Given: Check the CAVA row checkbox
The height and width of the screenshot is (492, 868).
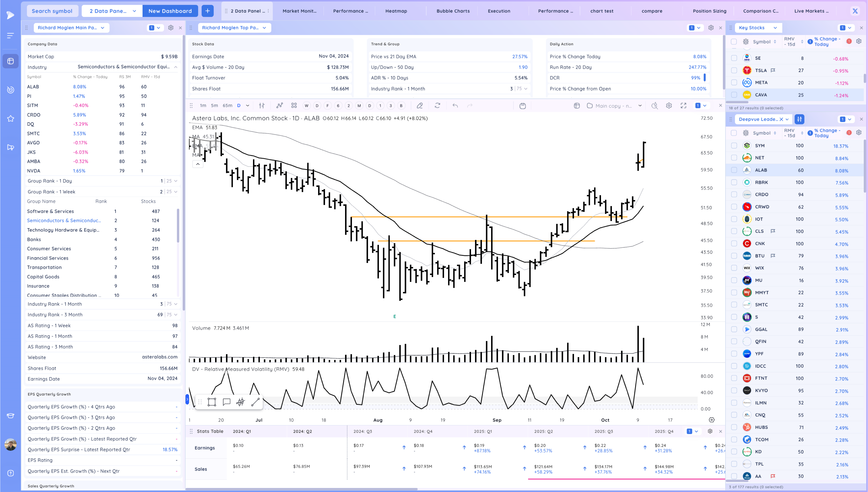Looking at the screenshot, I should [x=734, y=95].
